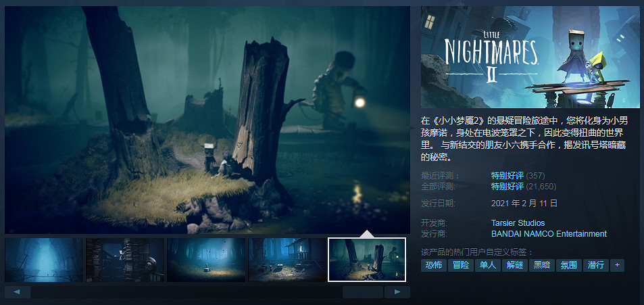This screenshot has width=644, height=305.
Task: Click the thumbnail strip scrollbar handle
Action: pyautogui.click(x=363, y=292)
